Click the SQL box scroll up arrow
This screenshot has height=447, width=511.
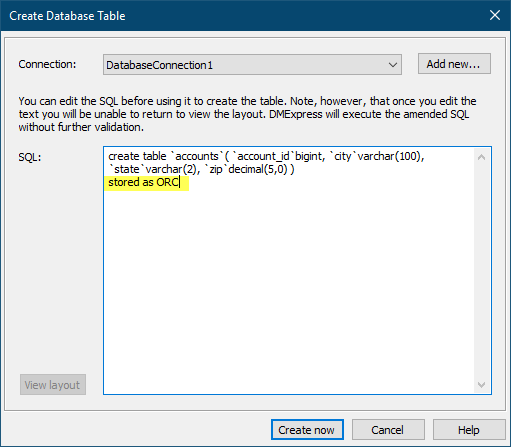481,157
